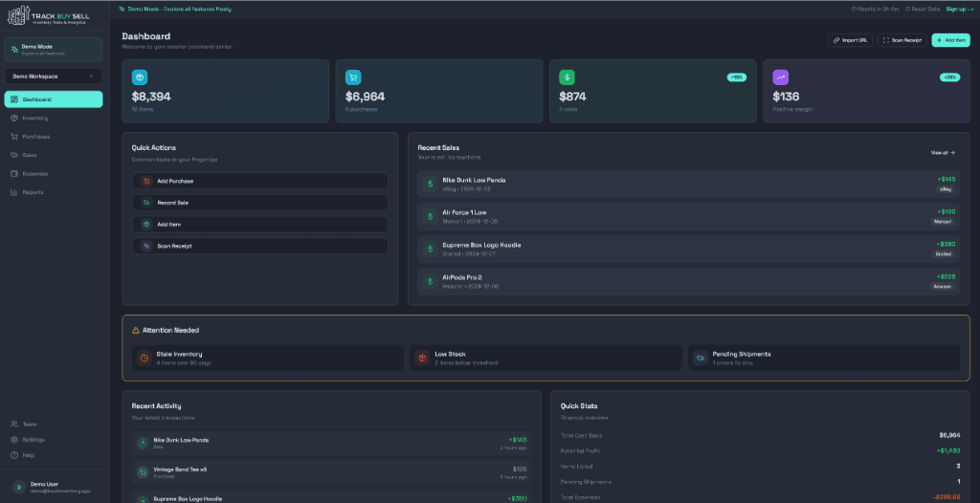Select the Scan Receipt quick action
The width and height of the screenshot is (980, 503).
coord(260,246)
